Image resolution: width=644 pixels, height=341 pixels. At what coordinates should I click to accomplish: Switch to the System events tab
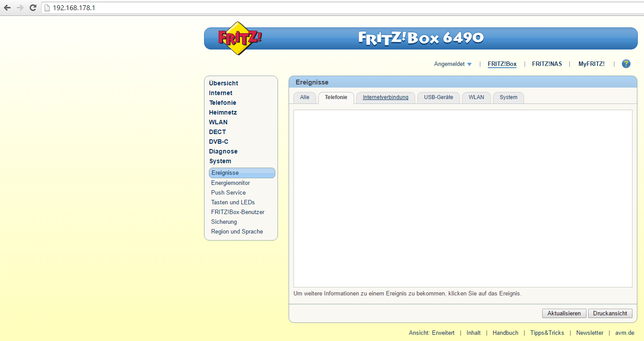click(x=509, y=98)
